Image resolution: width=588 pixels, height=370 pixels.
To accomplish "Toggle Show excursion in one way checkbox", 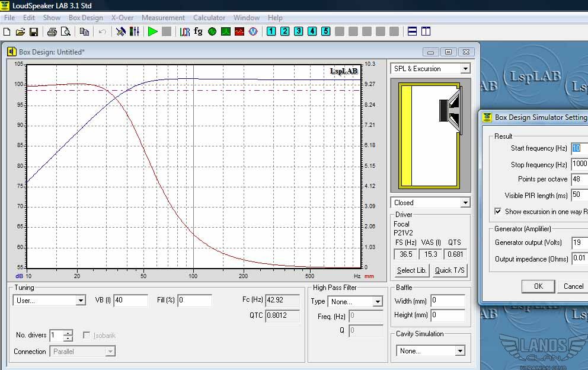I will [498, 211].
